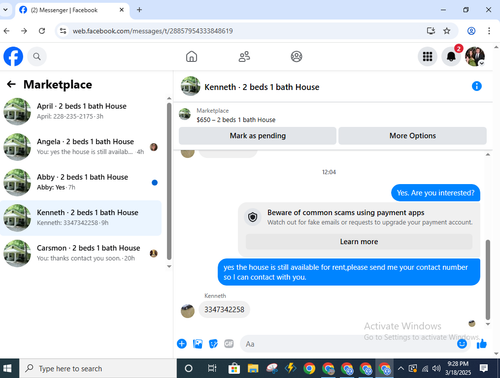Click the 'Yes. Are you interested?' message

[435, 193]
